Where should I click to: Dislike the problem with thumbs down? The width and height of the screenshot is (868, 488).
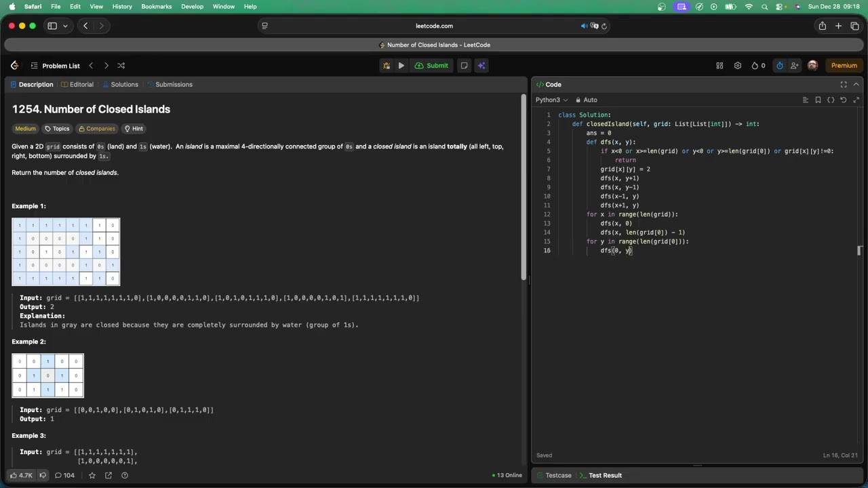pyautogui.click(x=43, y=475)
